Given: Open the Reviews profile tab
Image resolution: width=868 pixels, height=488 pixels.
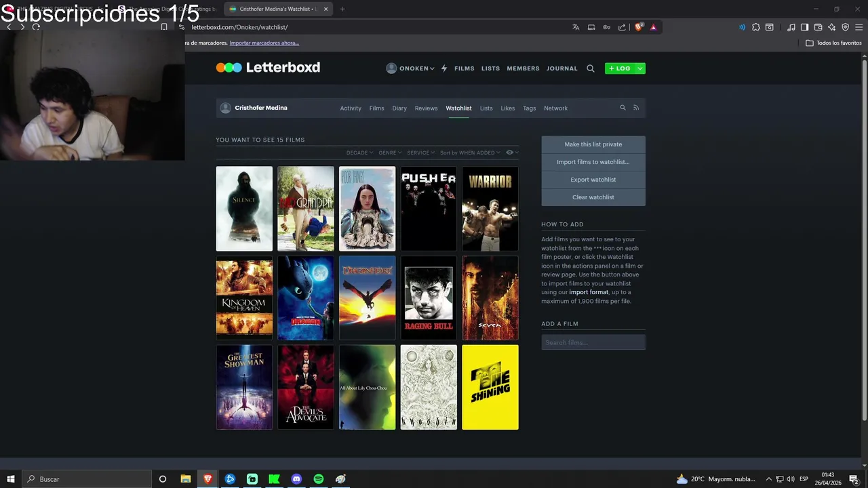Looking at the screenshot, I should [x=426, y=108].
